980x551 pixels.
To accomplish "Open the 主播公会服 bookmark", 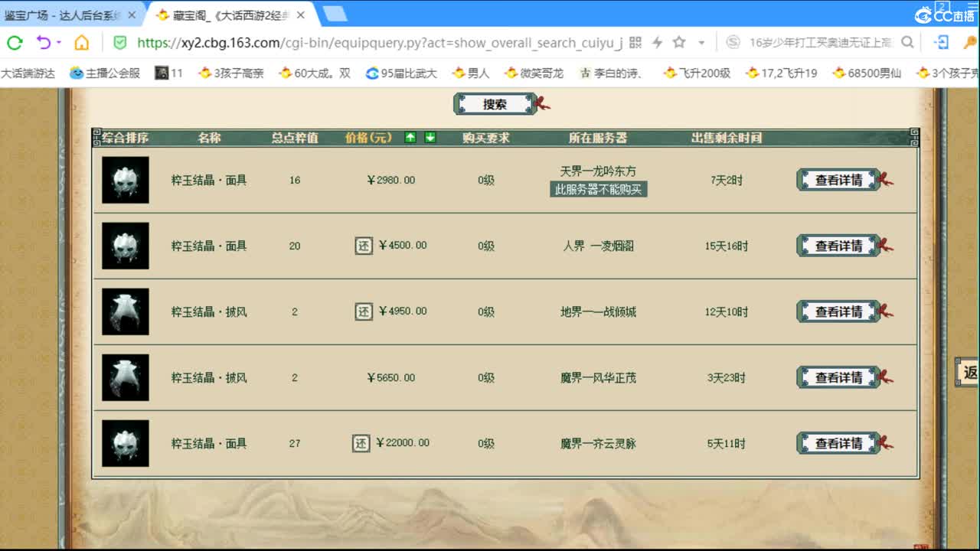I will coord(105,73).
